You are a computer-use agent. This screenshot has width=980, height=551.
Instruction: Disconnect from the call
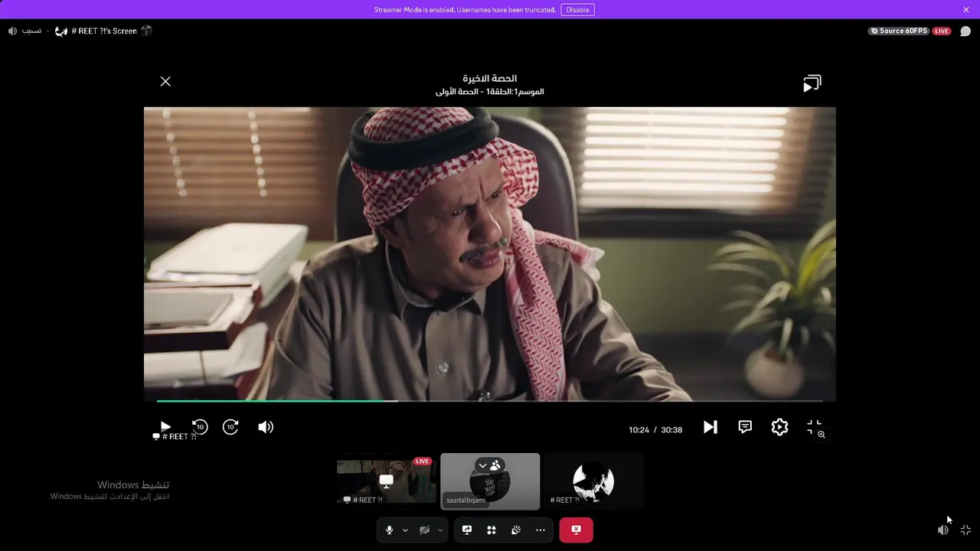tap(577, 530)
